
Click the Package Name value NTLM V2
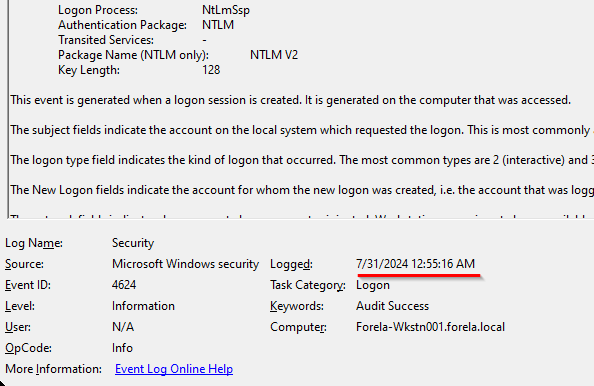[274, 55]
